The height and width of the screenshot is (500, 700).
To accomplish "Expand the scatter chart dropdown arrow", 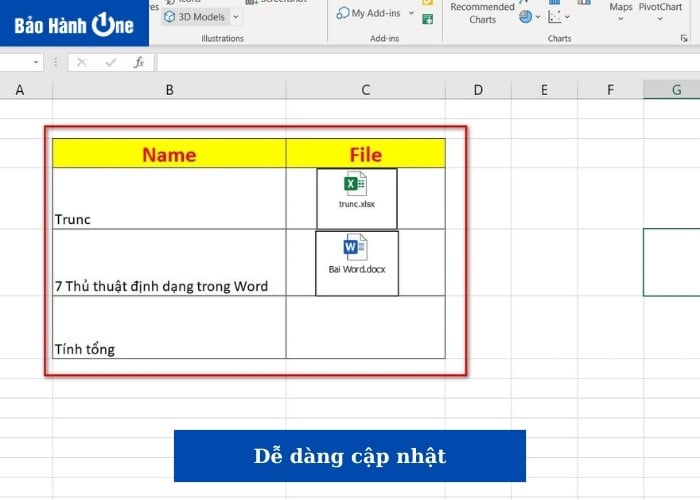I will coord(567,17).
